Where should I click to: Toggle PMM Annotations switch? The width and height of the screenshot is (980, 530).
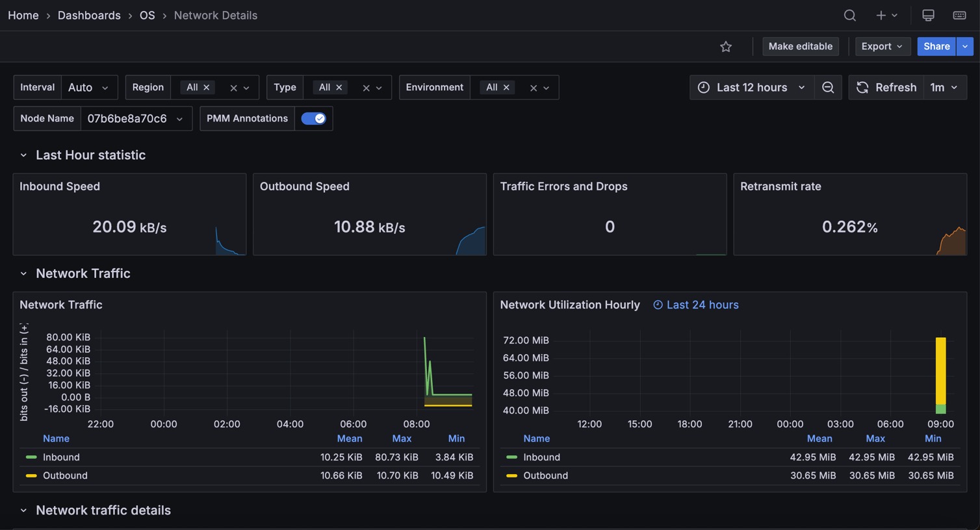click(x=313, y=119)
